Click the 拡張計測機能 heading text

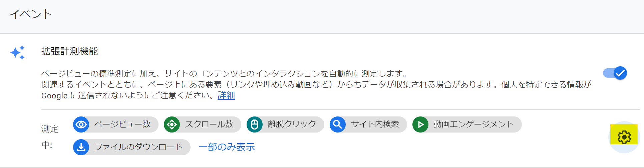[69, 51]
